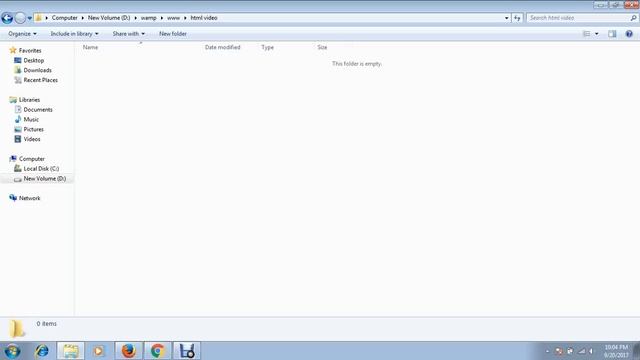
Task: Click the Favorites star icon
Action: point(13,50)
